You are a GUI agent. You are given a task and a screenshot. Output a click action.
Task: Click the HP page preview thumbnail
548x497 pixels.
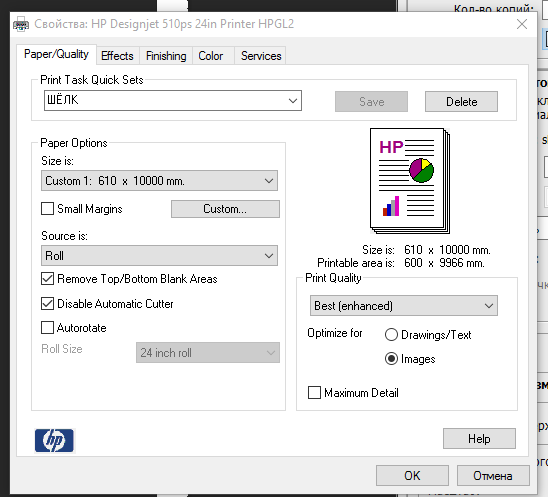410,181
